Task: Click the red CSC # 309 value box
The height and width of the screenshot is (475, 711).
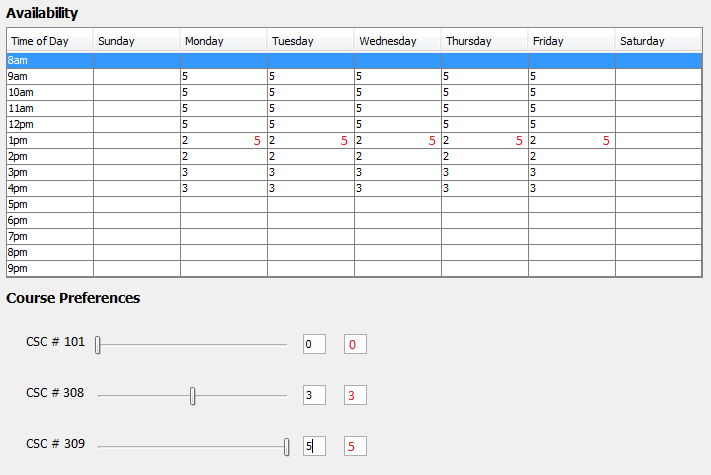Action: [355, 446]
